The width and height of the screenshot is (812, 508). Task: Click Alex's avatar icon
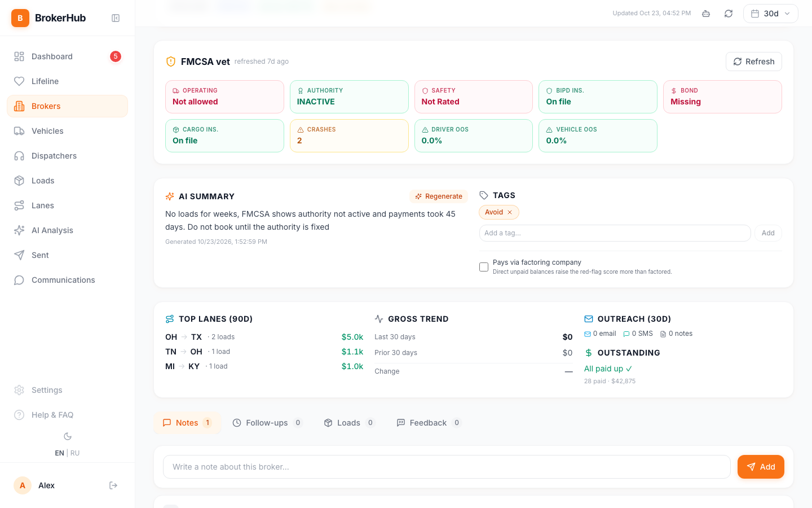pyautogui.click(x=23, y=485)
